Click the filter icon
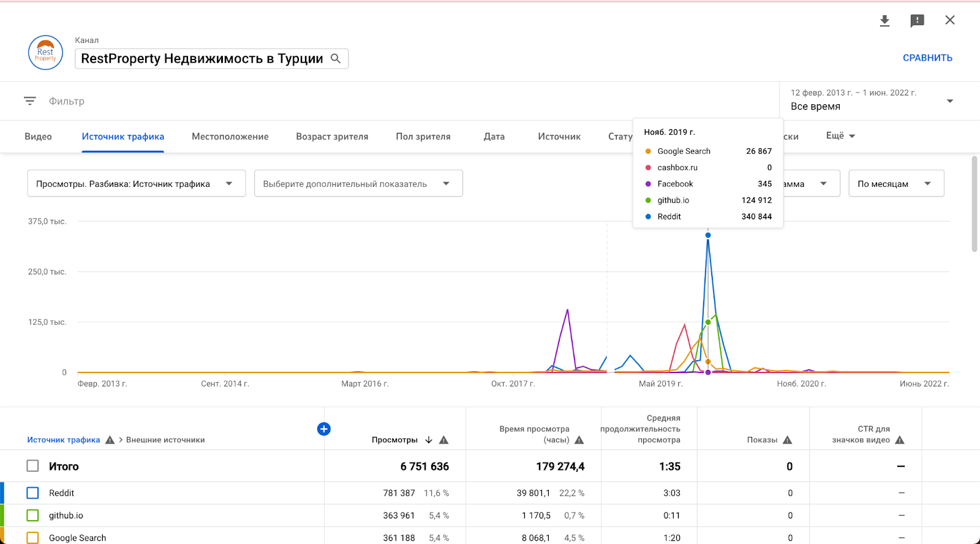980x544 pixels. (30, 101)
